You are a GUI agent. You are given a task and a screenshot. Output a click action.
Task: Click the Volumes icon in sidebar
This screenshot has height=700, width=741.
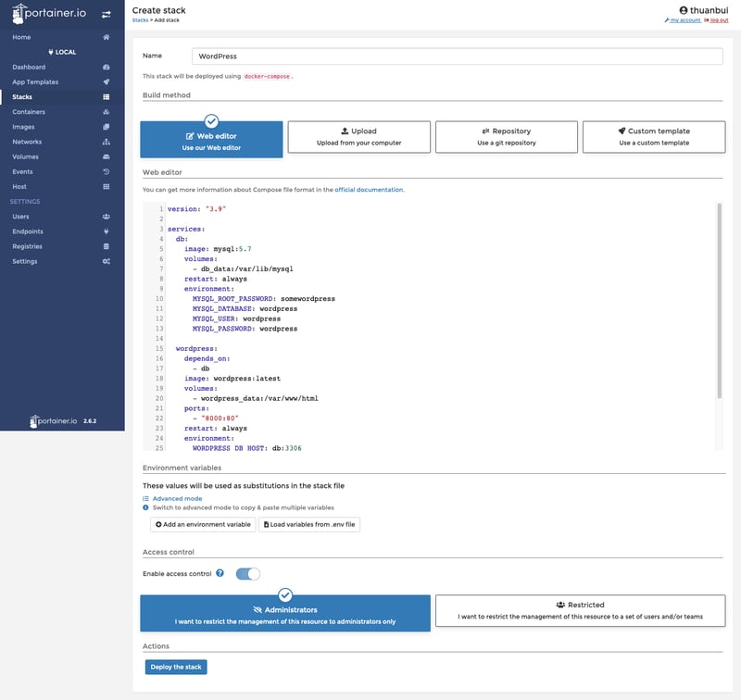(x=107, y=156)
